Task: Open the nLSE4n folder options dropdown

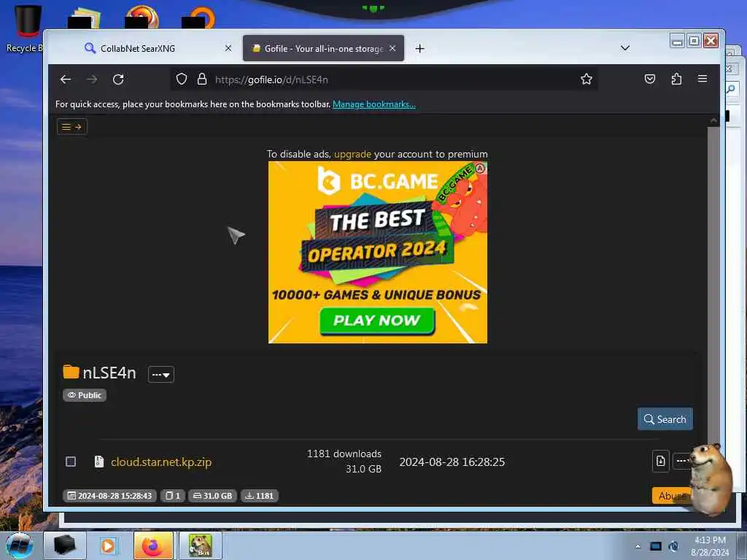Action: tap(161, 374)
